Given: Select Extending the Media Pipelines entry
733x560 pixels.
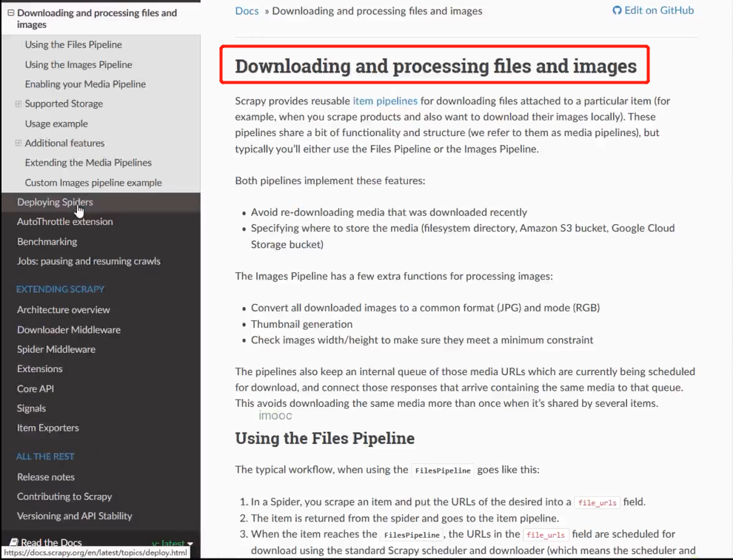Looking at the screenshot, I should pyautogui.click(x=88, y=163).
